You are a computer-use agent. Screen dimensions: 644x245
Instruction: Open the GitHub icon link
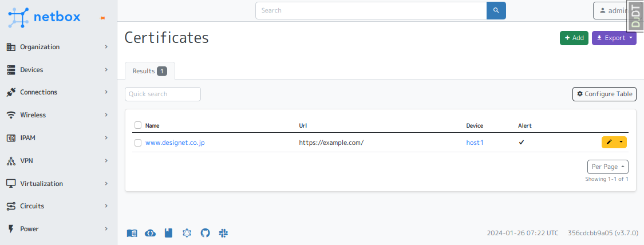click(206, 233)
